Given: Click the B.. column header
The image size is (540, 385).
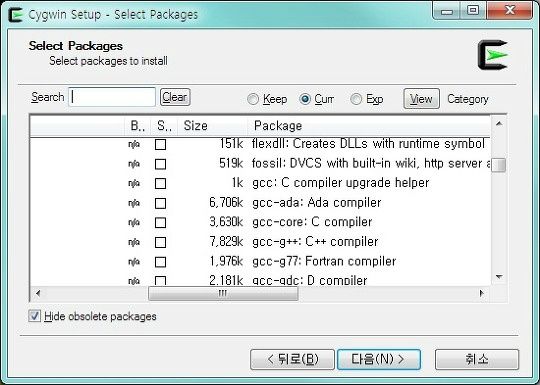Looking at the screenshot, I should click(138, 126).
